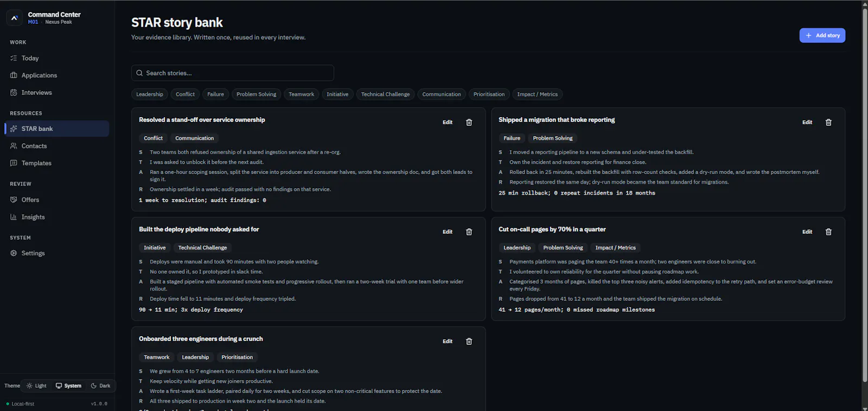The width and height of the screenshot is (868, 411).
Task: Switch theme to Dark
Action: point(100,386)
